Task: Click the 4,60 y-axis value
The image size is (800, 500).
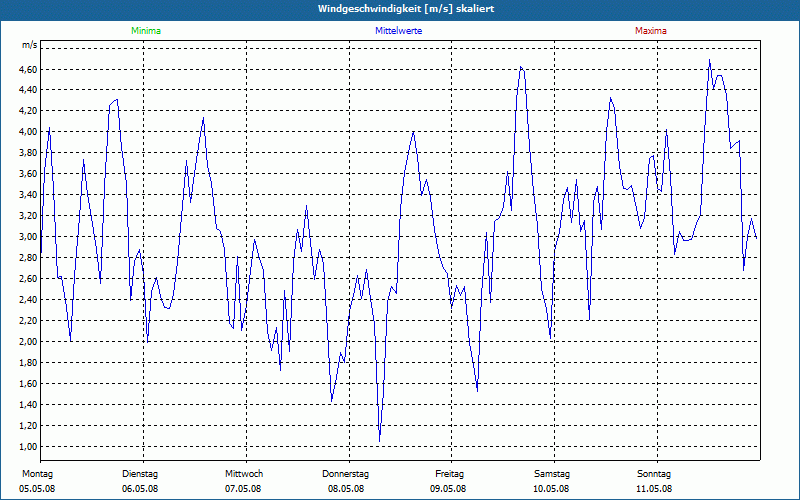Action: [30, 69]
